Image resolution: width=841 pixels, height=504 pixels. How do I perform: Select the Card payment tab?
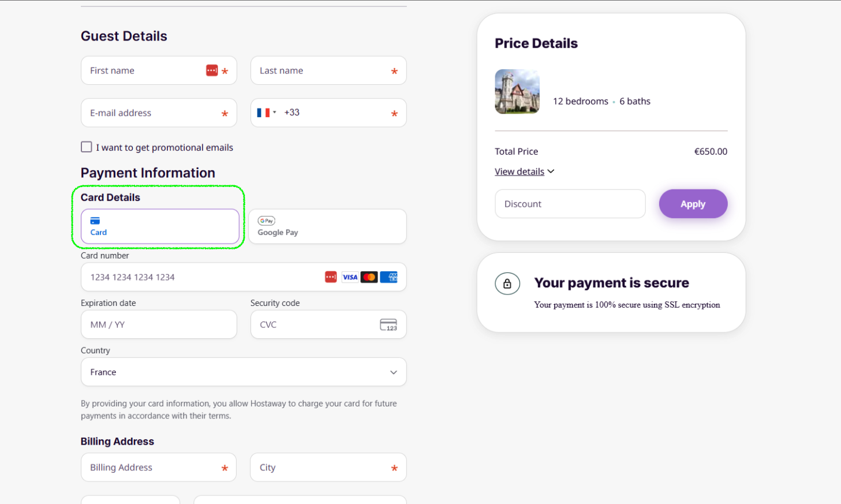click(160, 226)
